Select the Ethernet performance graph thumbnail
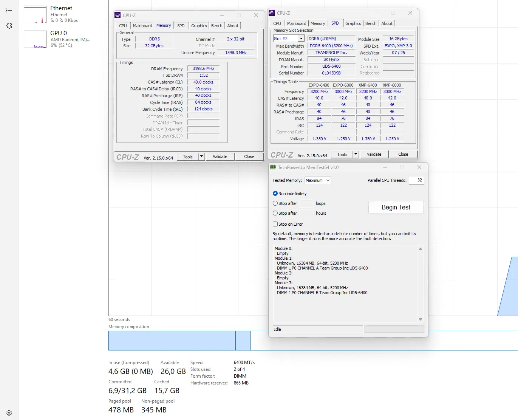 tap(35, 14)
